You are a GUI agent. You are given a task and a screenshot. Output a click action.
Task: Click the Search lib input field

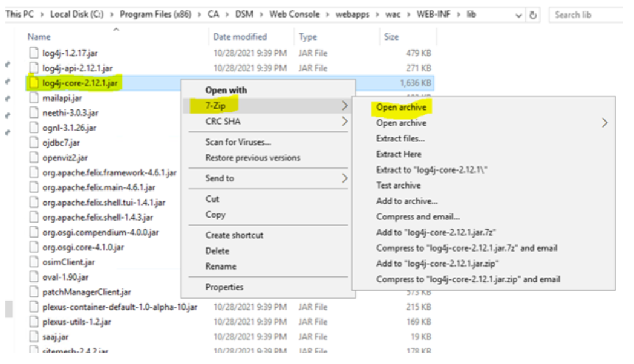(x=586, y=15)
